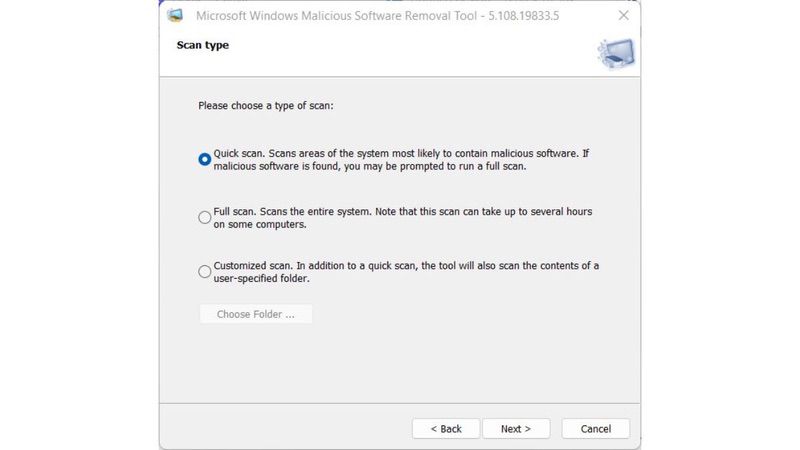Go back with the Back button

pyautogui.click(x=446, y=429)
